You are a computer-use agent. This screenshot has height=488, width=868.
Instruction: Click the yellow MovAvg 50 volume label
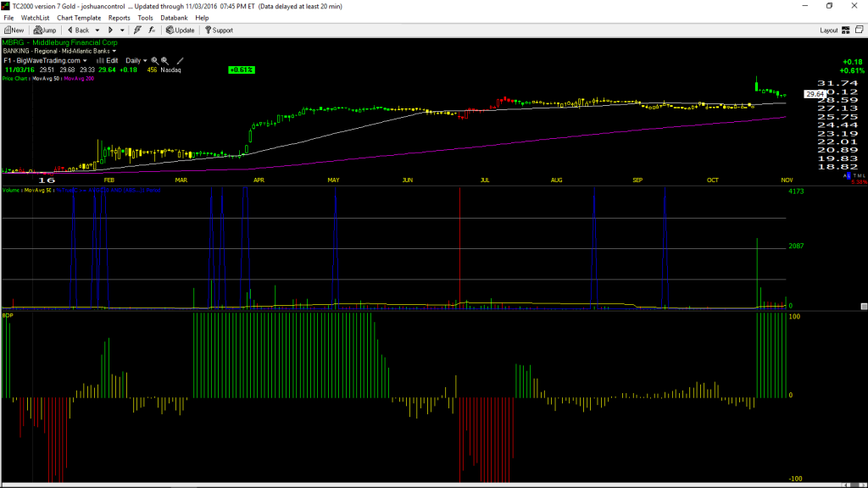tap(37, 191)
